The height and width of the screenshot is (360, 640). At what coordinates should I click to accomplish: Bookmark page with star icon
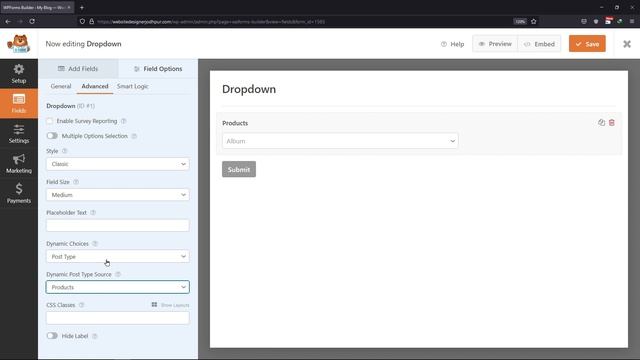pyautogui.click(x=533, y=21)
